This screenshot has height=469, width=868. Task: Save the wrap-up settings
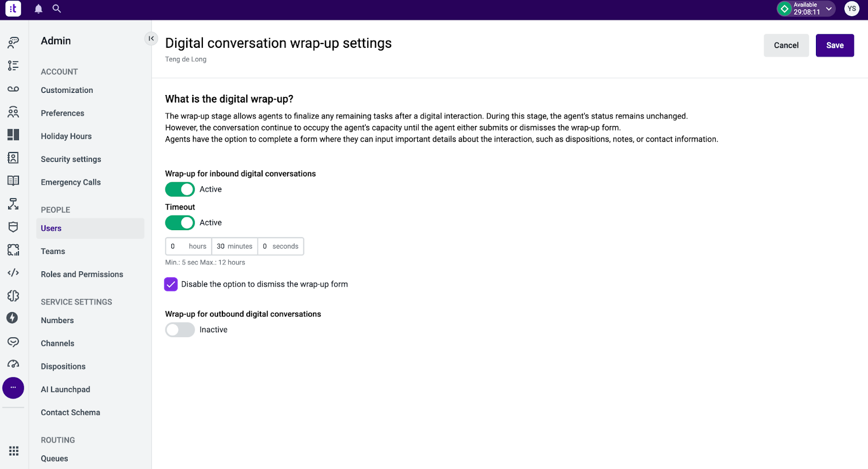835,46
